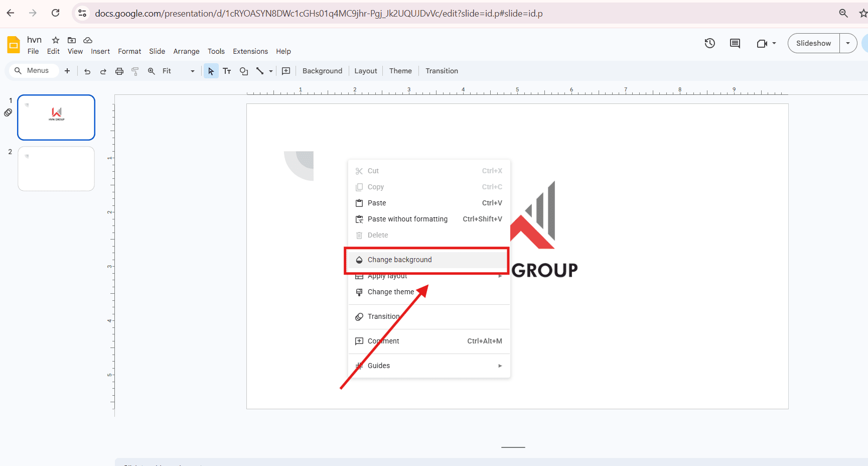
Task: Click the Slideshow button
Action: (x=813, y=43)
